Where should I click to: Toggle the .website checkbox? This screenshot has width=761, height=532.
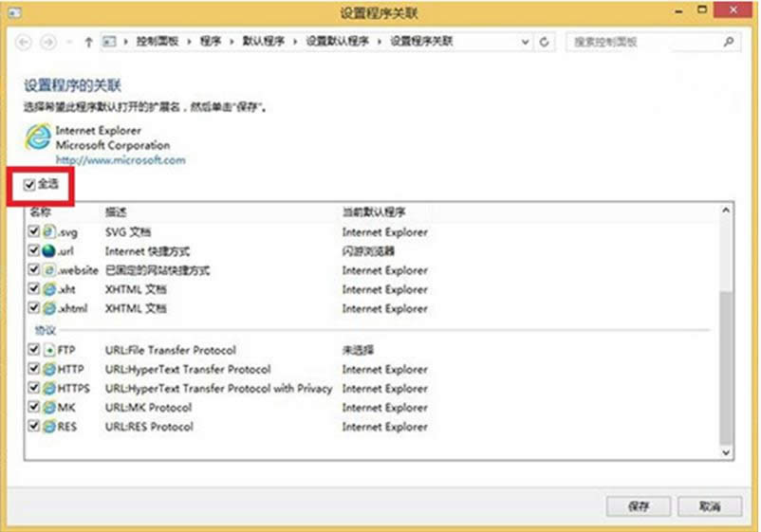(x=33, y=269)
